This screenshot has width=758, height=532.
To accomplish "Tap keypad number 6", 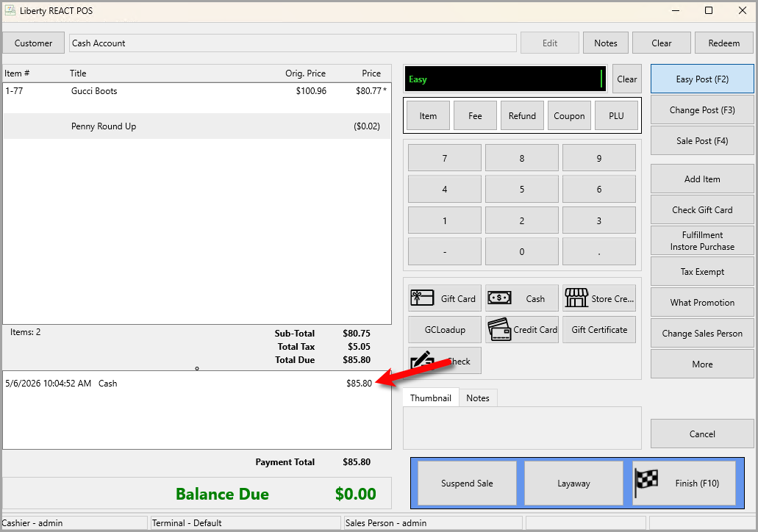I will 599,189.
